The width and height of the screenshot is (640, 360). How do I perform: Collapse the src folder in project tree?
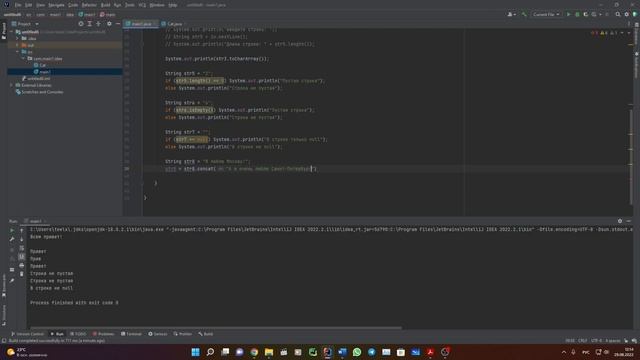[x=17, y=52]
